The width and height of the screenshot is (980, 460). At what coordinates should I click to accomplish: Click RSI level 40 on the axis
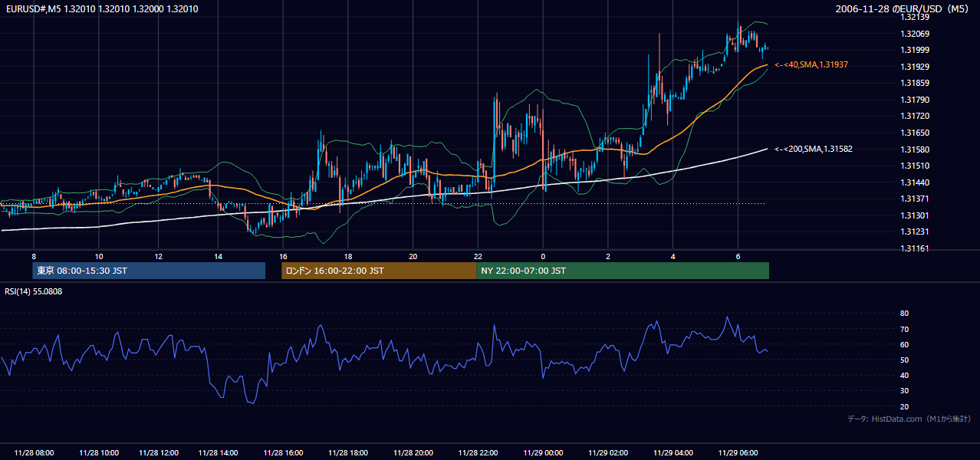(x=904, y=375)
